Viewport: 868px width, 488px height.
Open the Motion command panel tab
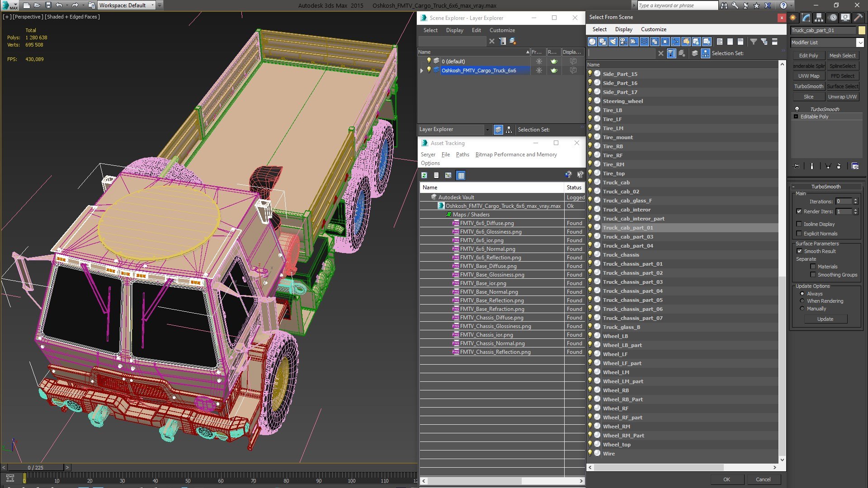(833, 18)
